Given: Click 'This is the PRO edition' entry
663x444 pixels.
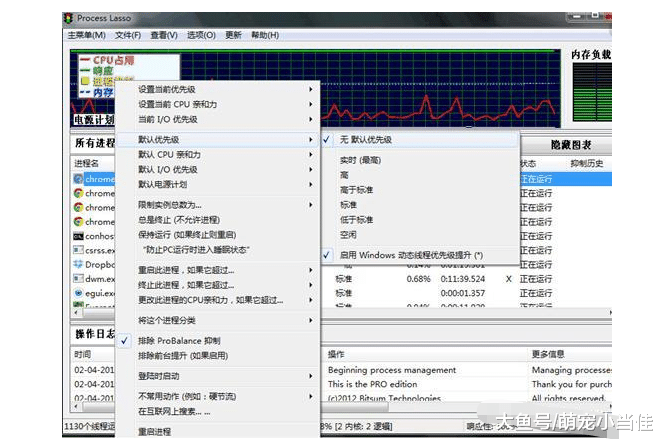Looking at the screenshot, I should point(373,384).
